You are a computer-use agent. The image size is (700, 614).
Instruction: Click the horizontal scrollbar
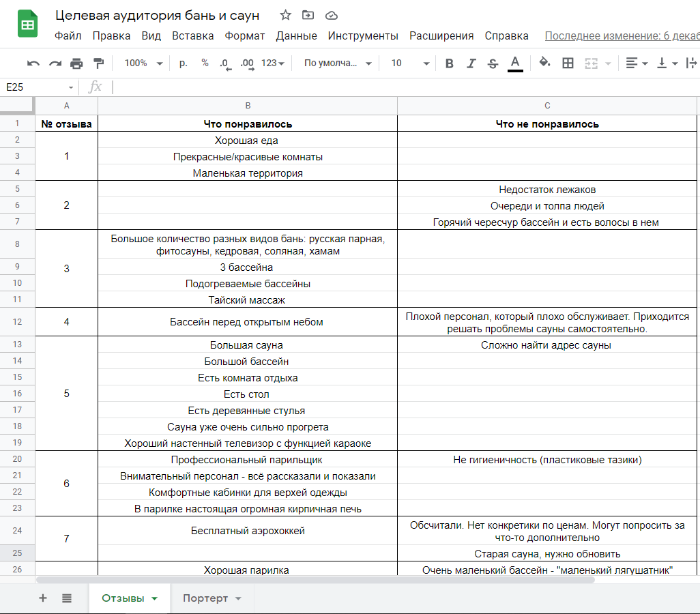click(x=315, y=580)
